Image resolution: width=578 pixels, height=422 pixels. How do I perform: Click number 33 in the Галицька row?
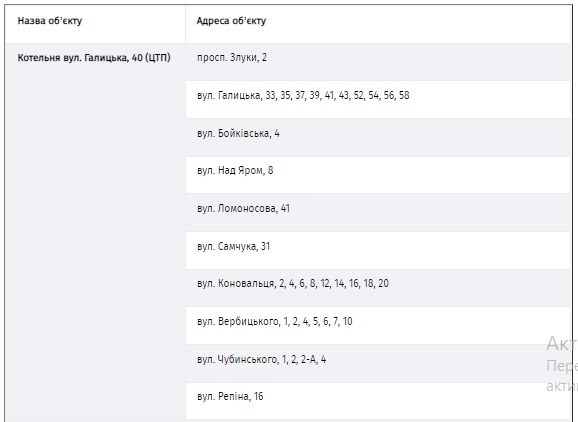[x=271, y=95]
